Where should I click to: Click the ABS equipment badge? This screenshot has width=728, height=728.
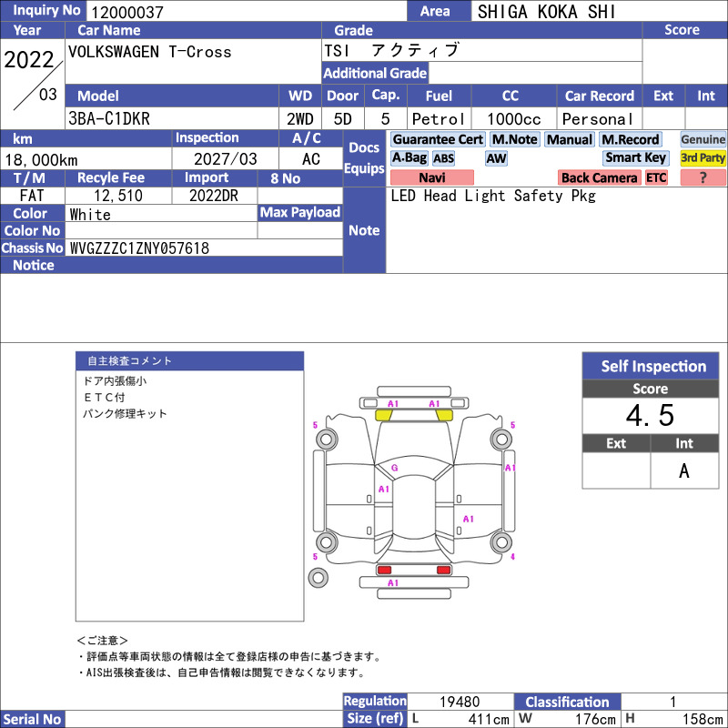pyautogui.click(x=443, y=158)
